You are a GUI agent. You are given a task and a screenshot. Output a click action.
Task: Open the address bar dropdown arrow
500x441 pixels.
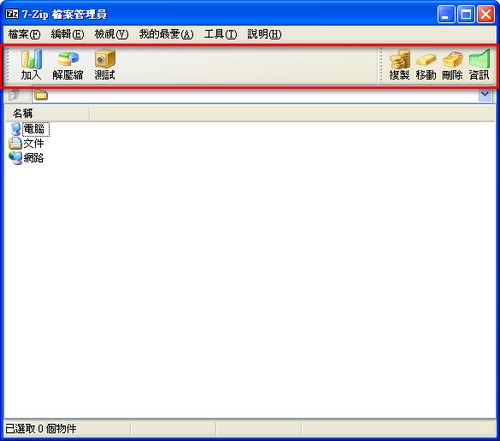pos(485,95)
